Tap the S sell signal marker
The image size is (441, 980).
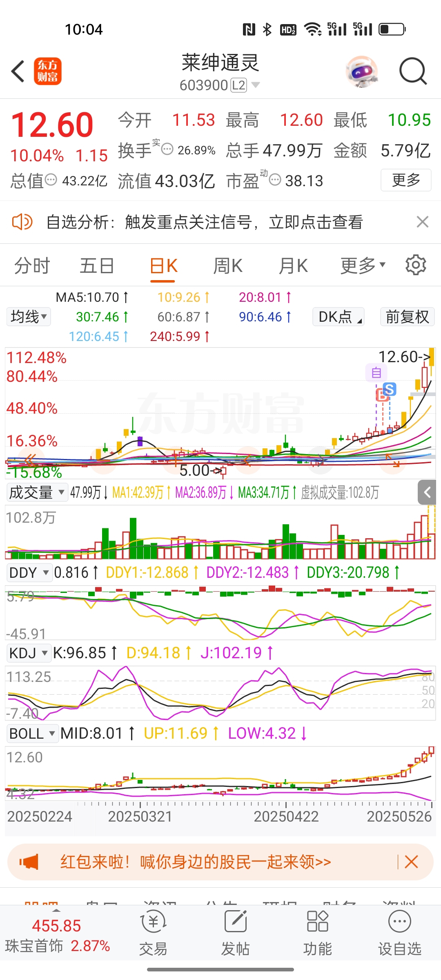coord(390,389)
